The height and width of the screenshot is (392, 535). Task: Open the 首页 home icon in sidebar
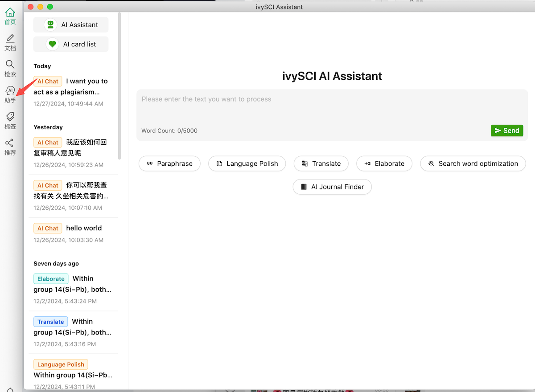[x=10, y=16]
